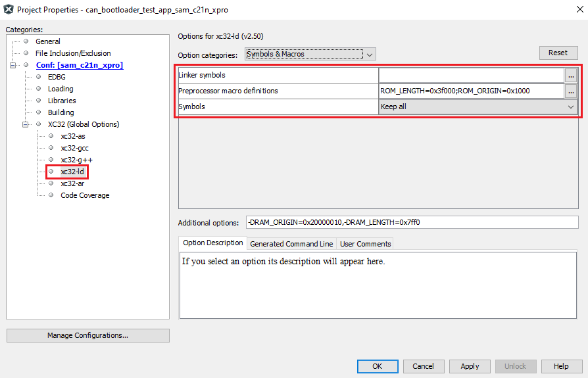588x378 pixels.
Task: Click the Reset button
Action: coord(558,53)
